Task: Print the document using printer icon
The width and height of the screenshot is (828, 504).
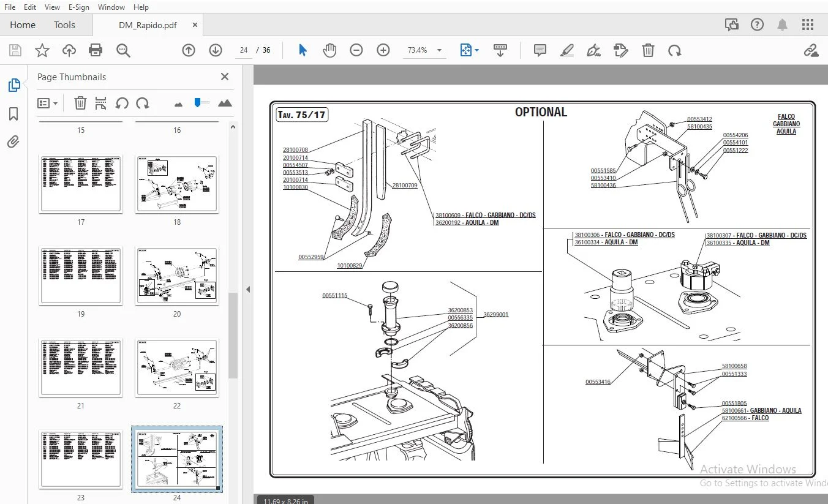Action: pos(96,50)
